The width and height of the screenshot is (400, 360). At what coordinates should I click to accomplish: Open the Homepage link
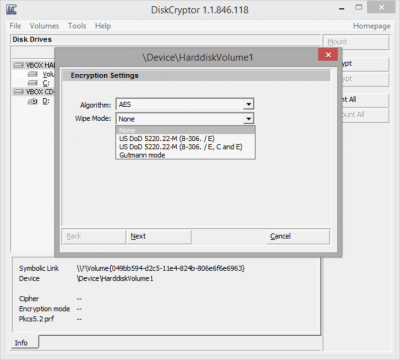pyautogui.click(x=371, y=26)
